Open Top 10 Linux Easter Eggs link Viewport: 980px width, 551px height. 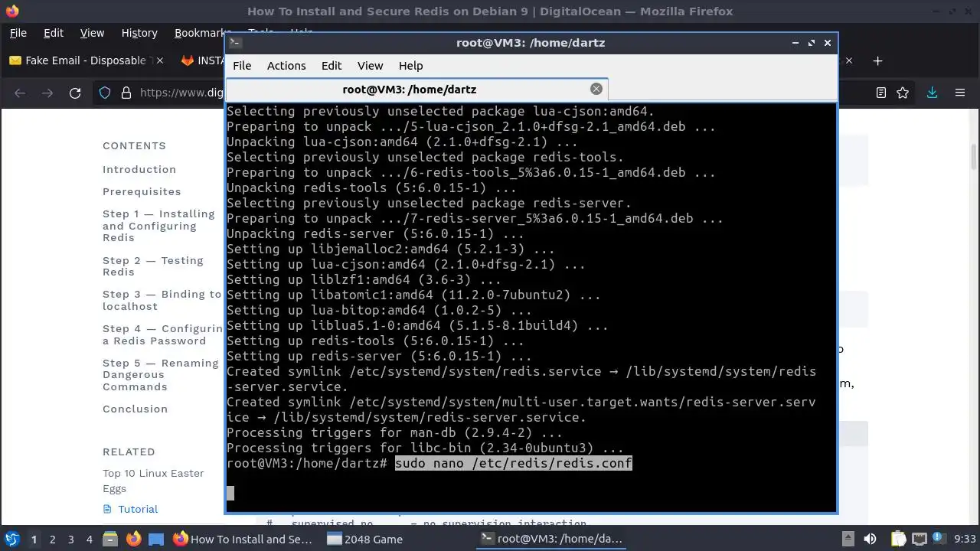click(153, 481)
